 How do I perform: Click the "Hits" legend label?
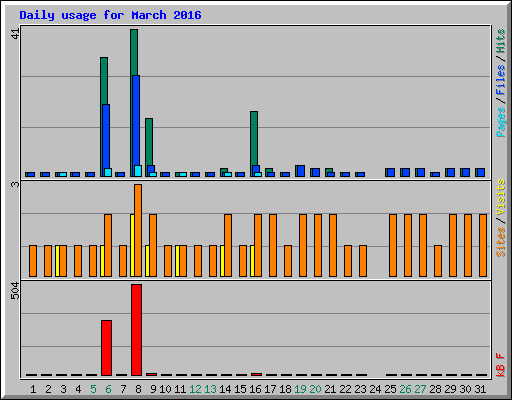(x=501, y=41)
